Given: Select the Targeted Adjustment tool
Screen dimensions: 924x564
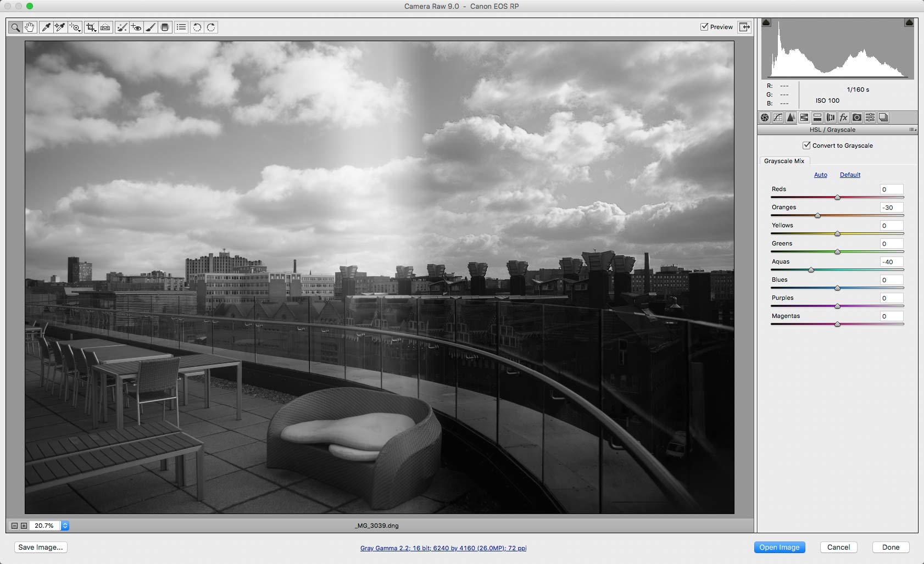Looking at the screenshot, I should [x=75, y=27].
